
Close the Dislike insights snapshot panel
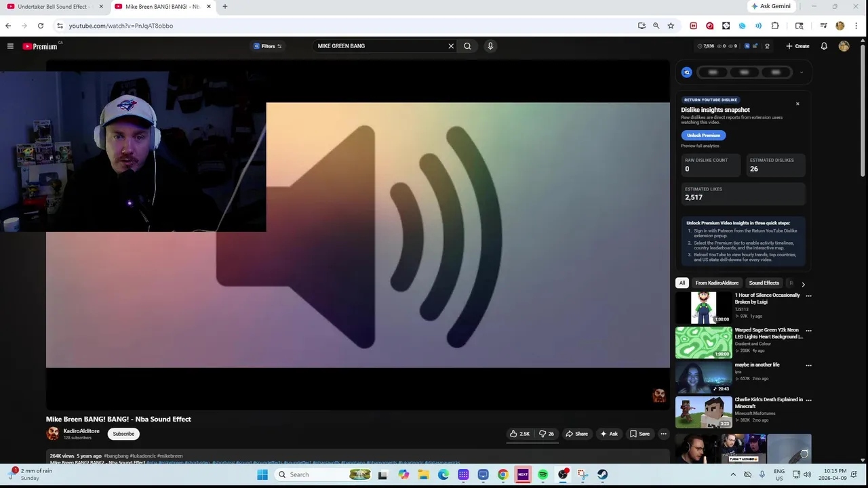[797, 104]
